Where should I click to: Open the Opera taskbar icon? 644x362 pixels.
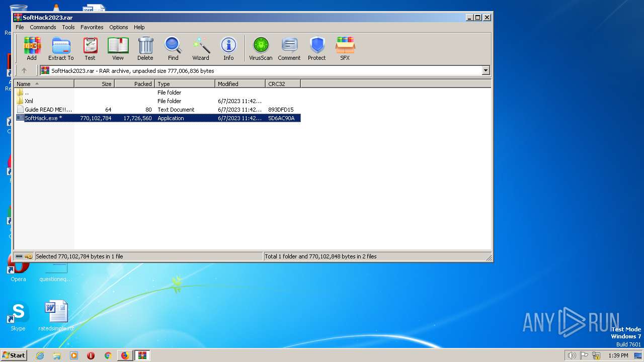pos(91,355)
